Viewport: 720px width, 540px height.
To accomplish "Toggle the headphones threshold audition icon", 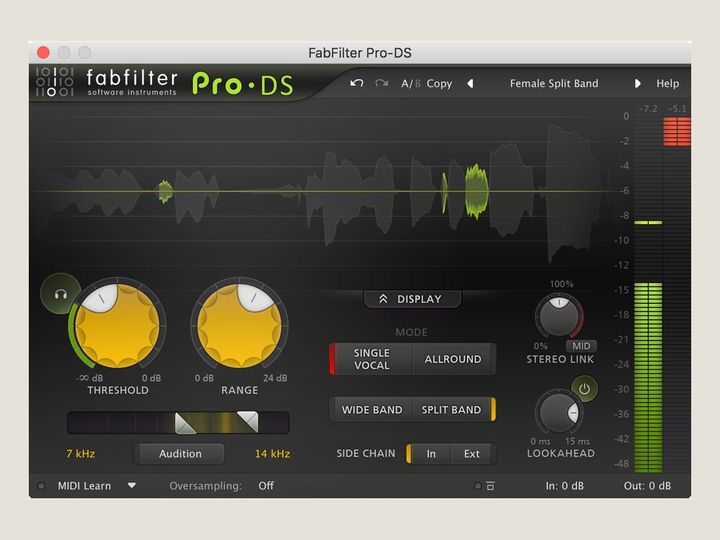I will click(61, 294).
